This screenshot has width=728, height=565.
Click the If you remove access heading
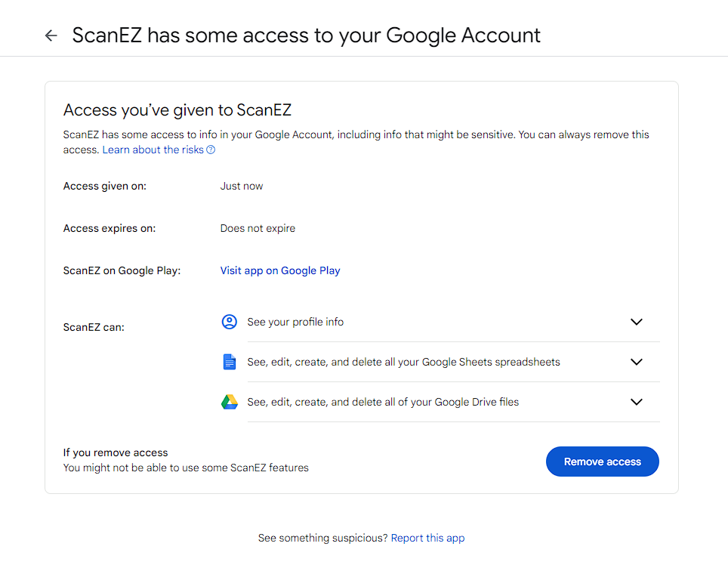pos(116,452)
